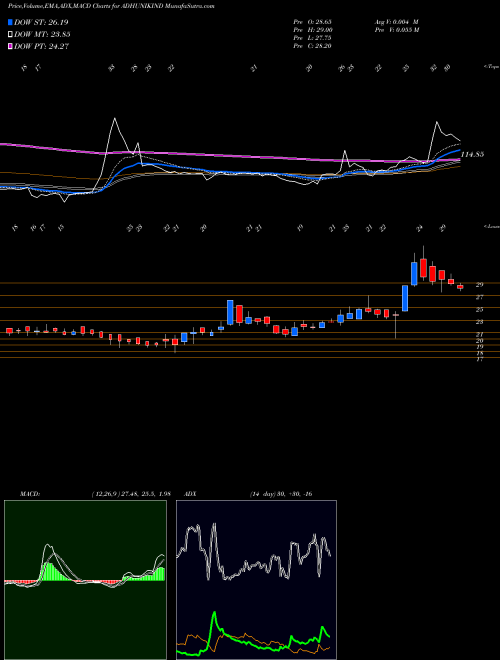Click the tall white volume spike peak at left
This screenshot has height=660, width=500.
coord(114,119)
